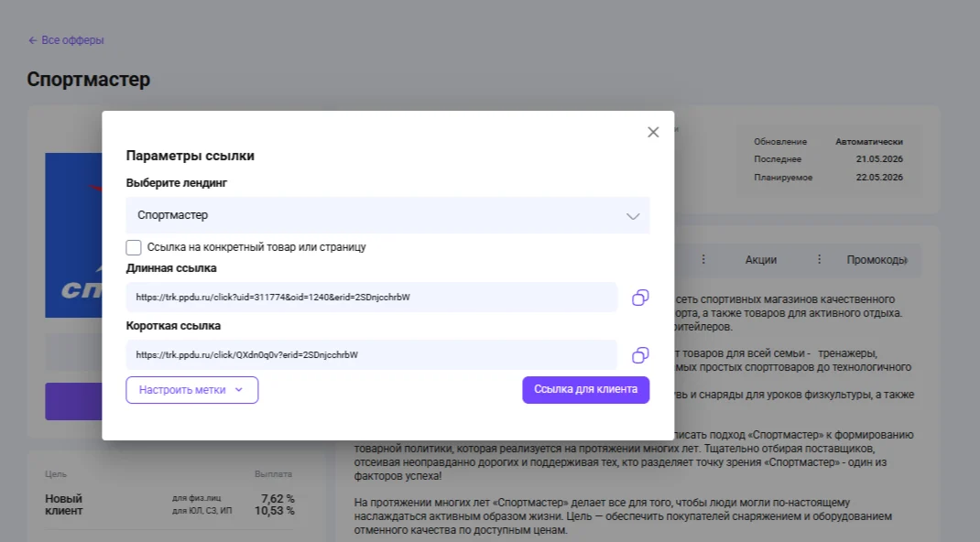980x542 pixels.
Task: Click the Спортмастер logo image
Action: 74,234
